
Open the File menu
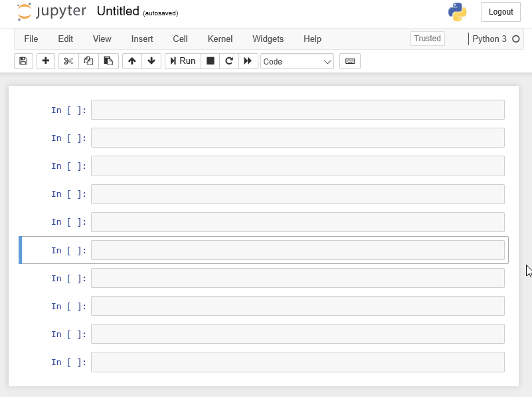(x=31, y=39)
